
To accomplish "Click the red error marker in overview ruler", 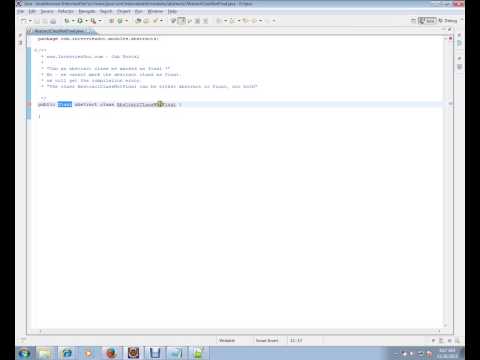I will tap(450, 39).
